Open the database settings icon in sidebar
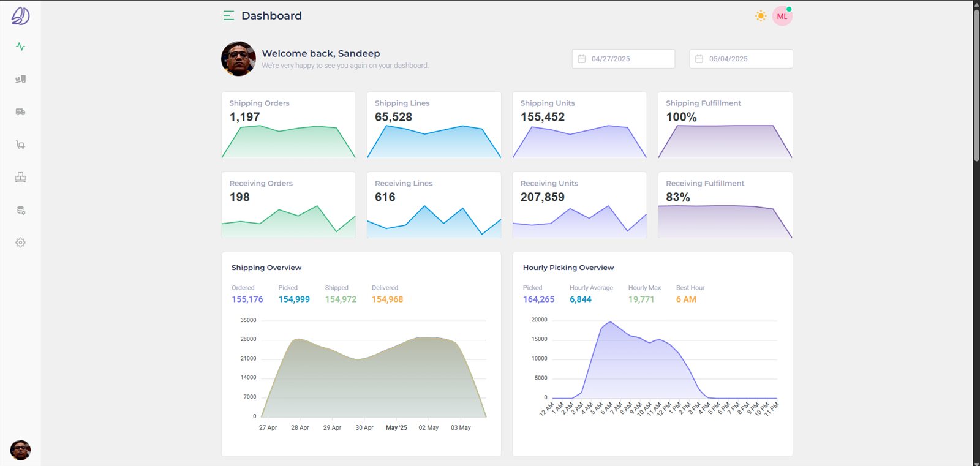This screenshot has width=980, height=466. coord(20,210)
